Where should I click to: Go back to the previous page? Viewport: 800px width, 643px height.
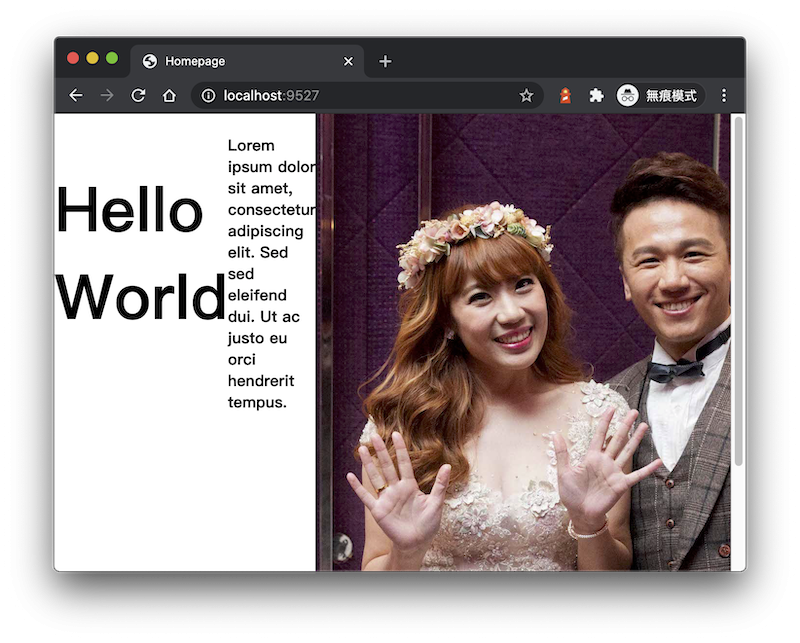click(x=76, y=96)
